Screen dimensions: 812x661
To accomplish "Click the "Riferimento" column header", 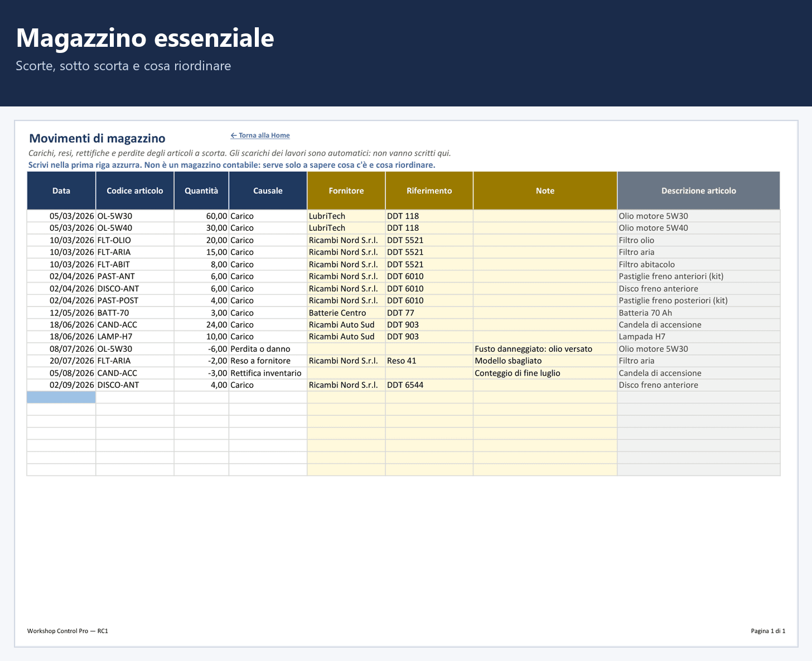I will pos(429,191).
